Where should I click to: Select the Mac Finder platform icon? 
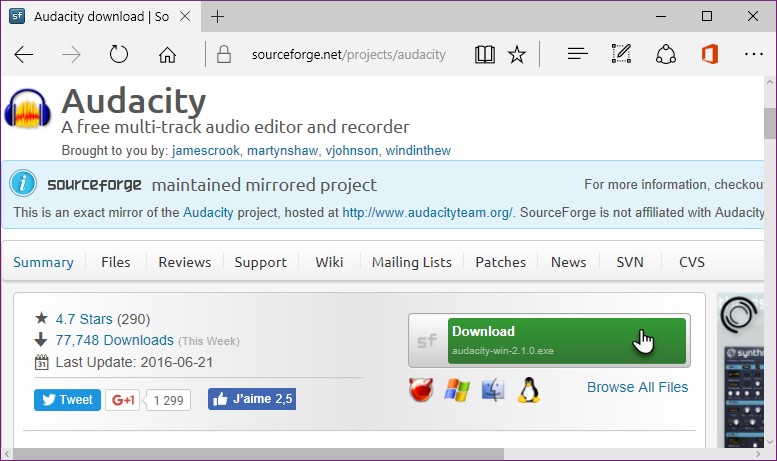pyautogui.click(x=493, y=390)
